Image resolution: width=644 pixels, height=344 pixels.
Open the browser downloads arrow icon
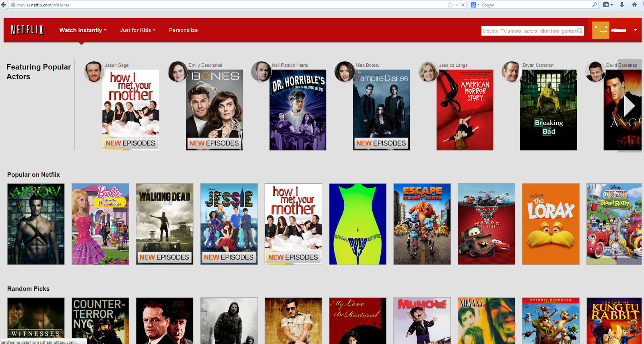[622, 5]
